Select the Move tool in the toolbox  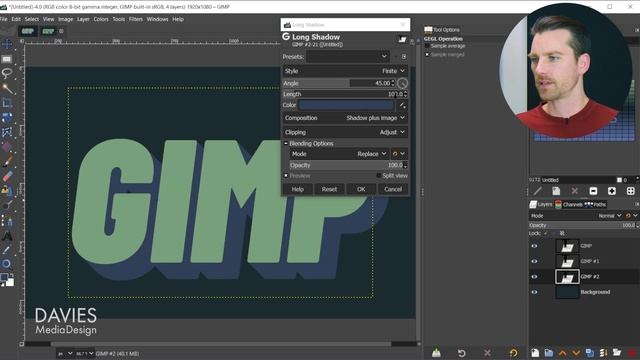(x=7, y=44)
